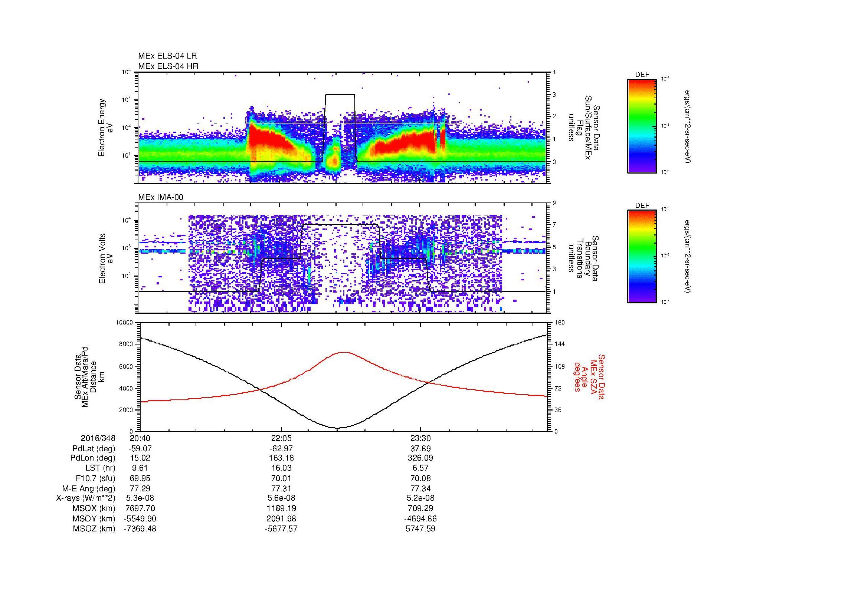
Task: Click the 'Electron Energy eV' axis label
Action: [106, 128]
